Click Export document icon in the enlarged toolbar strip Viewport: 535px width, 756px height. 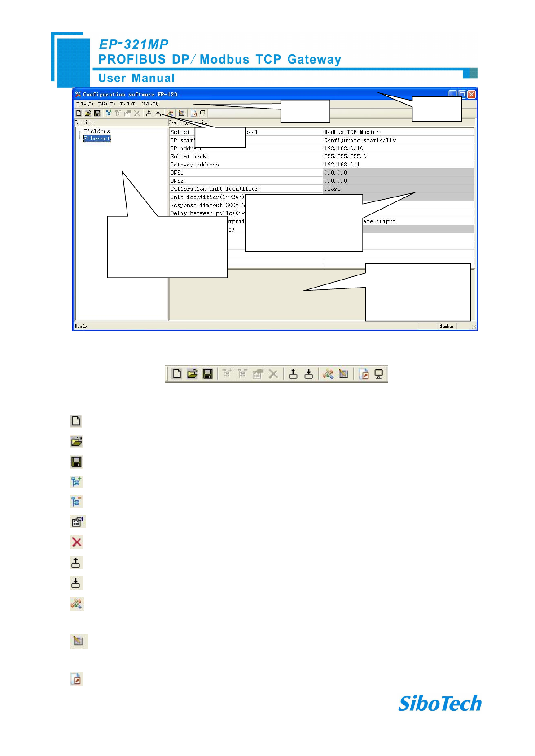[x=364, y=374]
